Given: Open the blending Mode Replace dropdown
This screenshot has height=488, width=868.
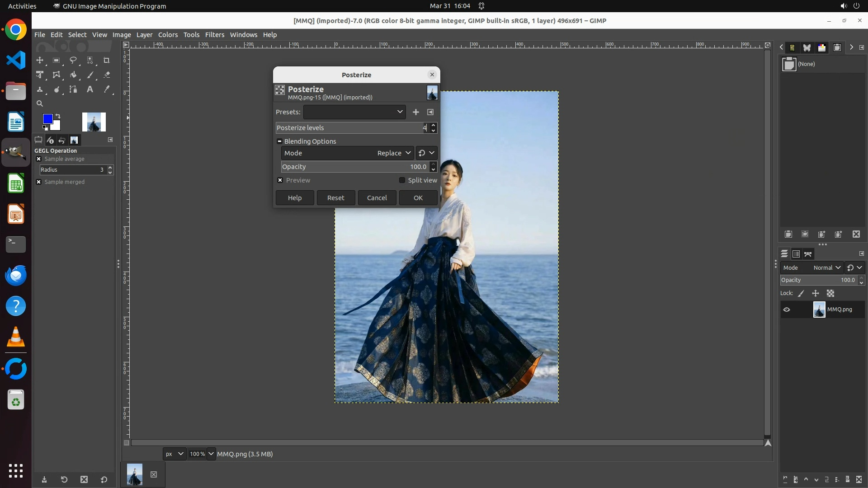Looking at the screenshot, I should pyautogui.click(x=393, y=153).
